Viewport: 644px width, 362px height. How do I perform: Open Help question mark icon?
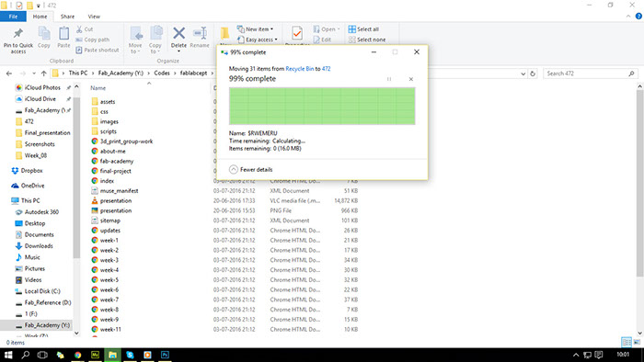coord(638,17)
